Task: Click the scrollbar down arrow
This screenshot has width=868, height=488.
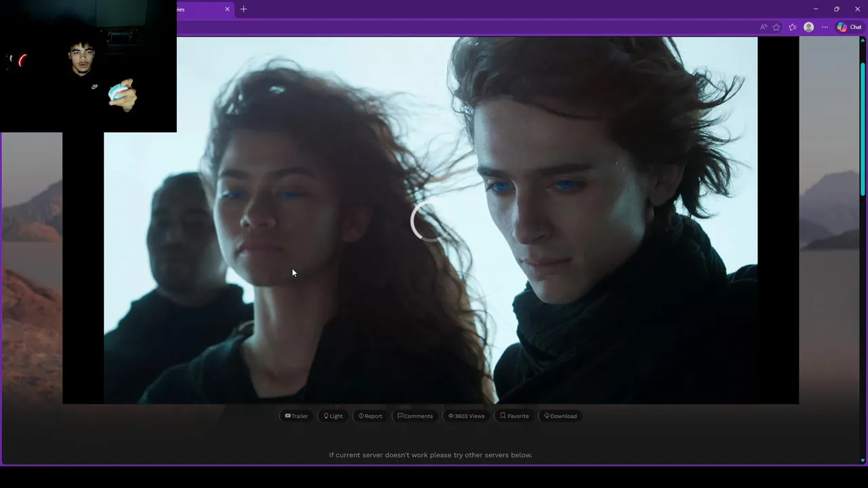Action: [x=863, y=460]
